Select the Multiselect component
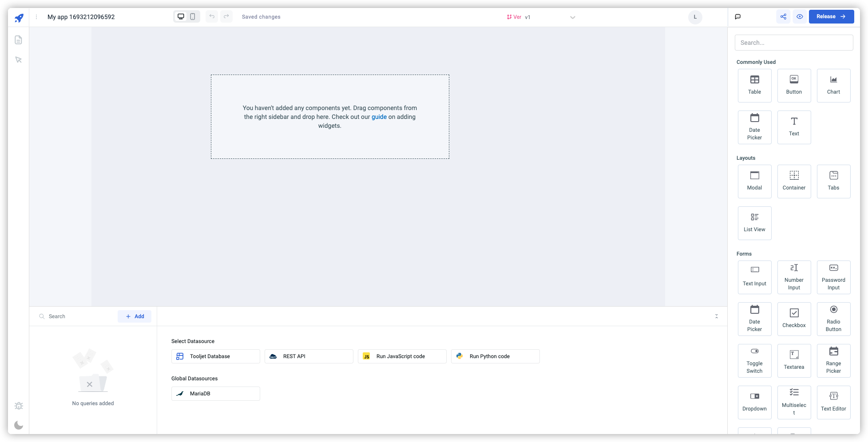The image size is (868, 442). (x=794, y=402)
